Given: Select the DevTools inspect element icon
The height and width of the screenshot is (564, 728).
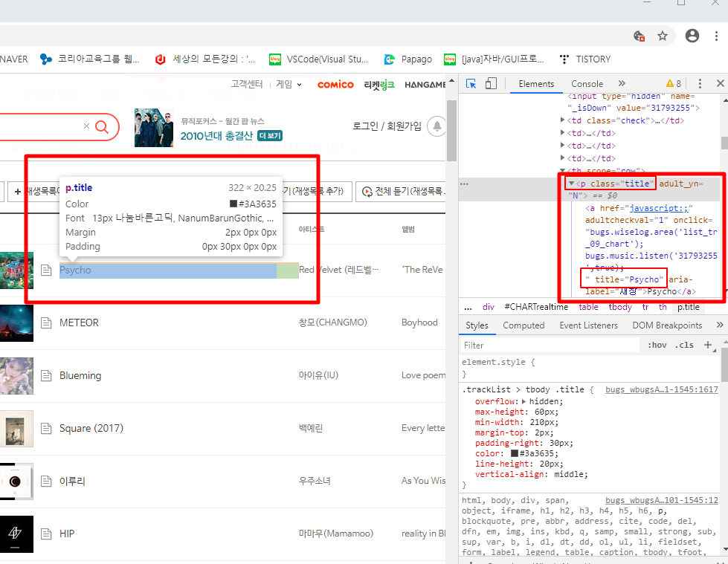Looking at the screenshot, I should [471, 84].
